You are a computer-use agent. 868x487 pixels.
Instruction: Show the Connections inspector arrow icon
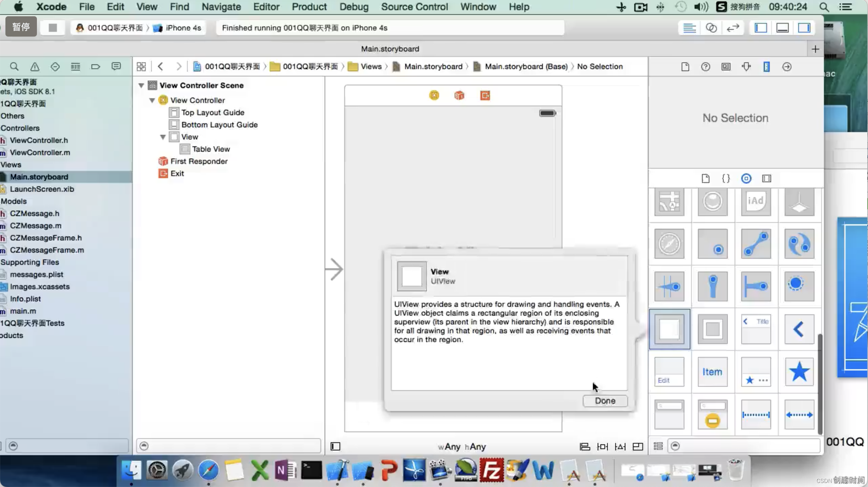tap(787, 67)
